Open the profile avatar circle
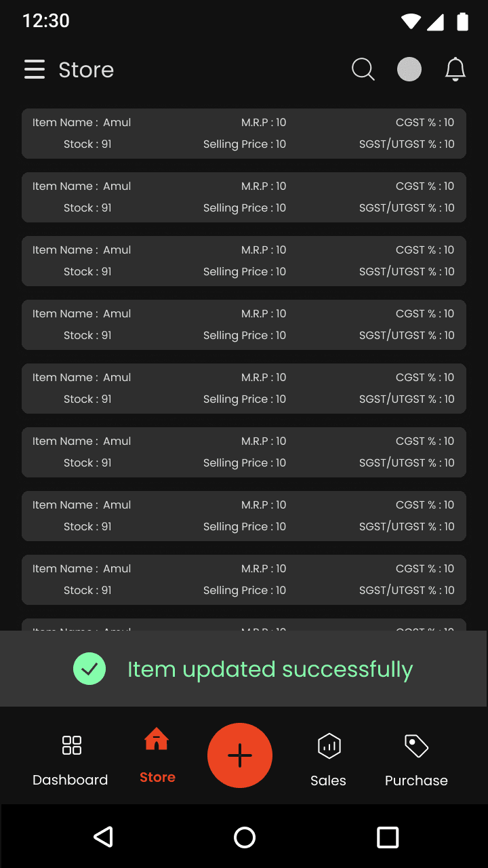The height and width of the screenshot is (868, 488). coord(409,69)
